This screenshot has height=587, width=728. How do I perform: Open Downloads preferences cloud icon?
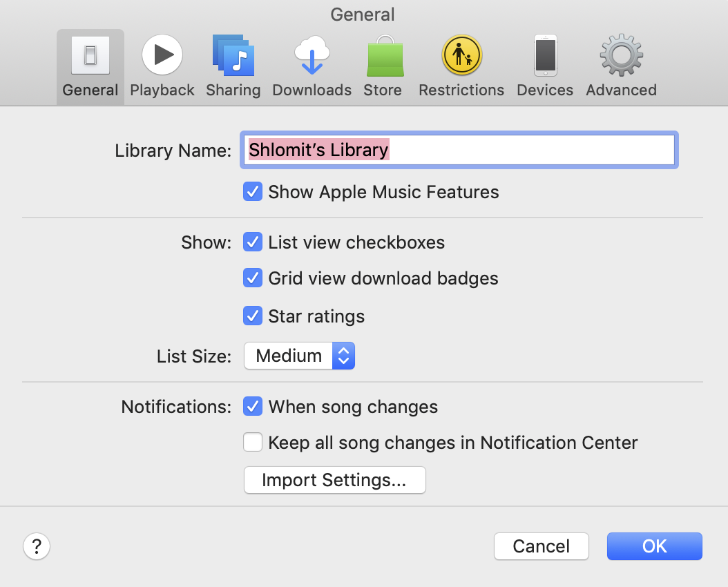[312, 56]
